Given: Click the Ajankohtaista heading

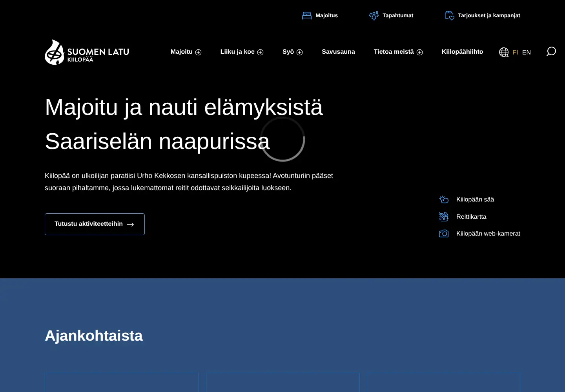Looking at the screenshot, I should point(94,336).
